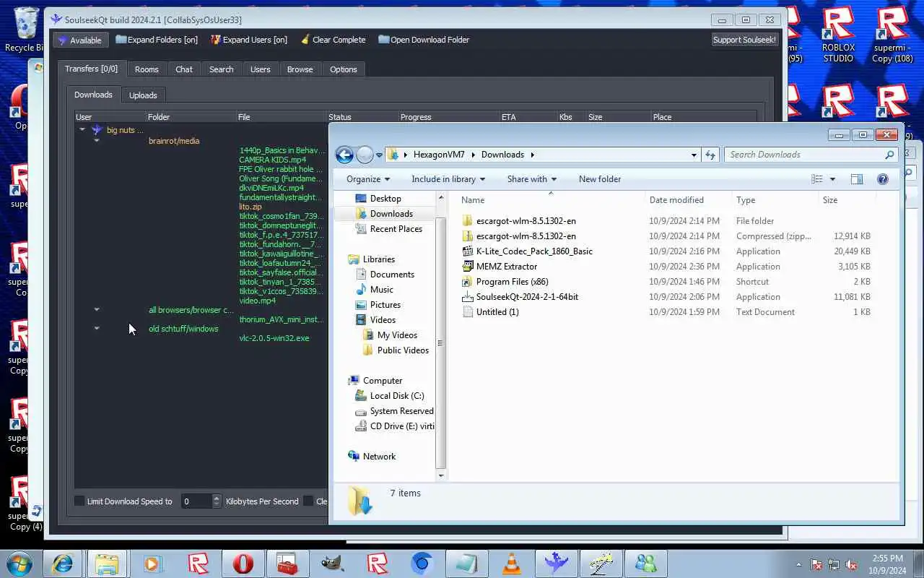
Task: Open Windows Media Player taskbar icon
Action: [x=152, y=563]
